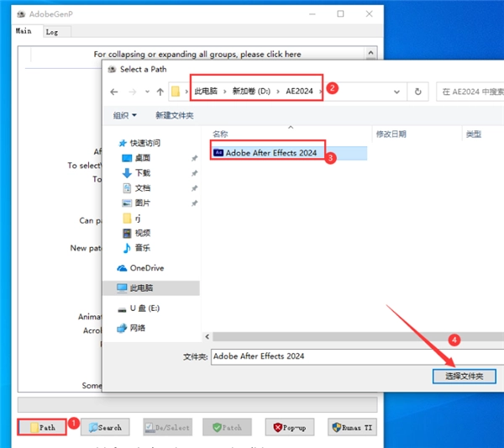Viewport: 504px width, 448px height.
Task: Open the 组织 dropdown menu
Action: click(125, 115)
